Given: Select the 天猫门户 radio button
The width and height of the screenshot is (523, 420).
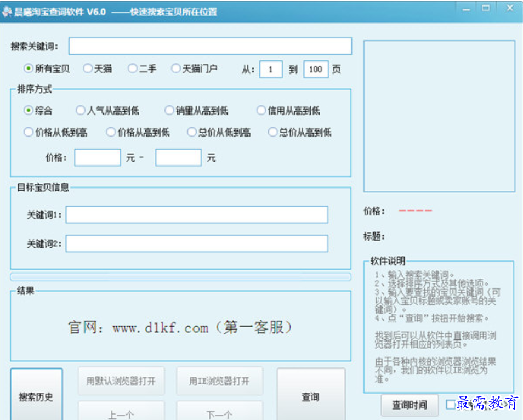Looking at the screenshot, I should [x=175, y=69].
